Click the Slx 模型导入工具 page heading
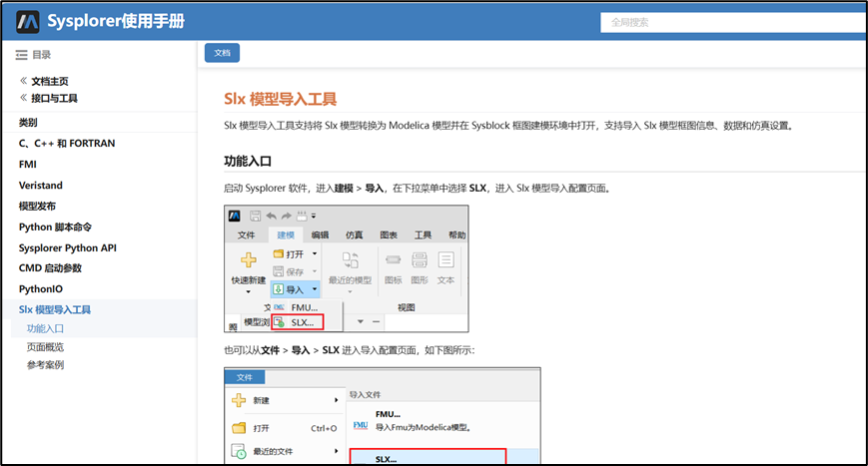This screenshot has height=466, width=868. [280, 99]
